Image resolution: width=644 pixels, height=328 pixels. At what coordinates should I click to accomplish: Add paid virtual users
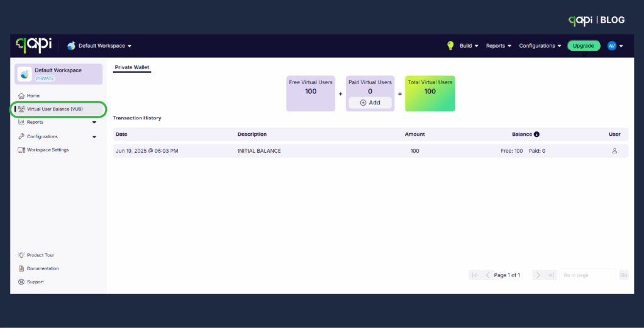pos(370,102)
